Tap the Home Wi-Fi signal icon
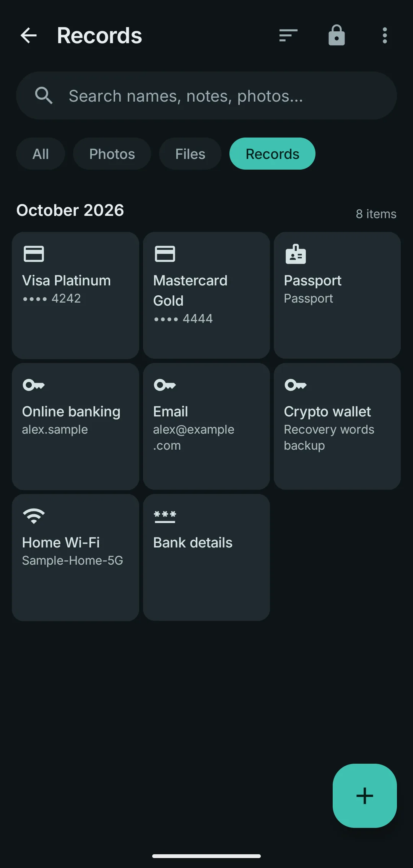413x868 pixels. (x=34, y=516)
